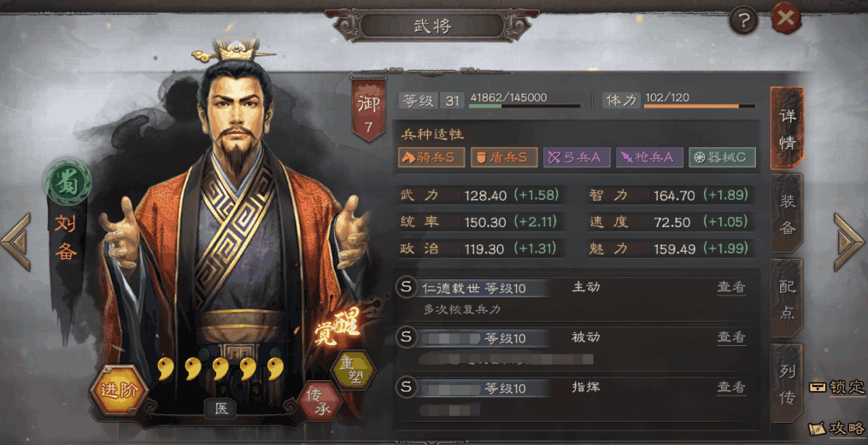This screenshot has width=868, height=445.
Task: Click 查看 for the 指挥 skill
Action: (x=731, y=387)
